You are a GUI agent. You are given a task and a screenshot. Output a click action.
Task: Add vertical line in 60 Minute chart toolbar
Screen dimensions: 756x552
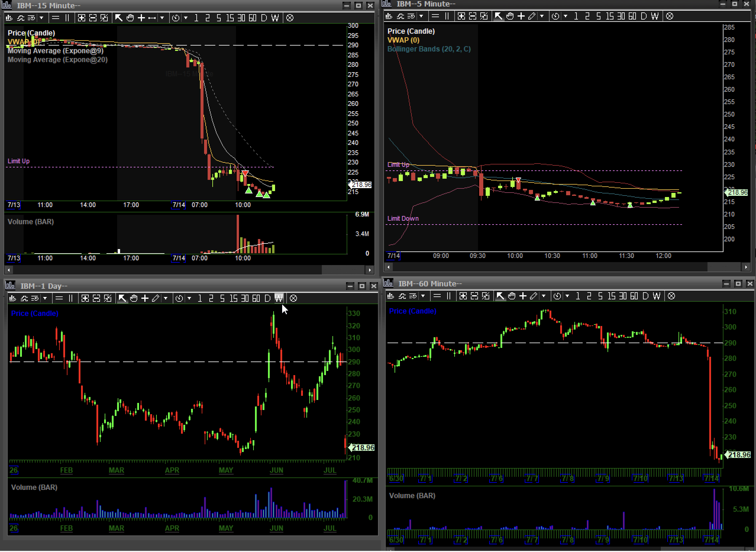449,296
